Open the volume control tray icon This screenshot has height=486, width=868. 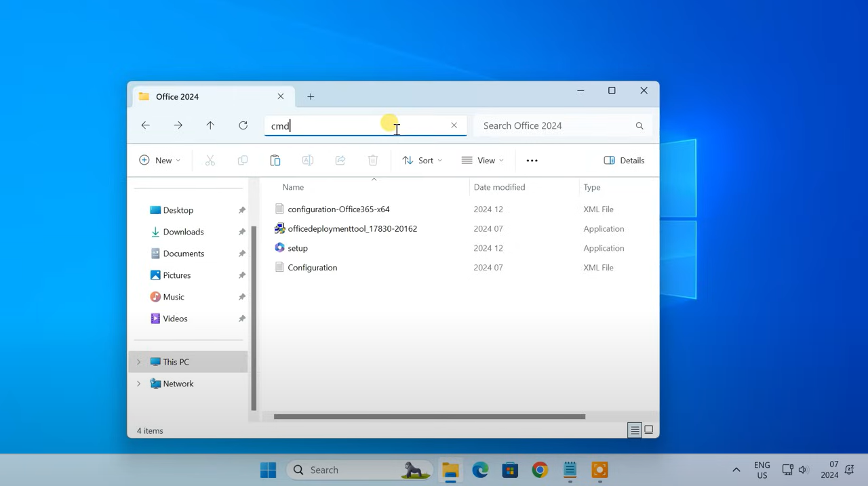point(804,470)
